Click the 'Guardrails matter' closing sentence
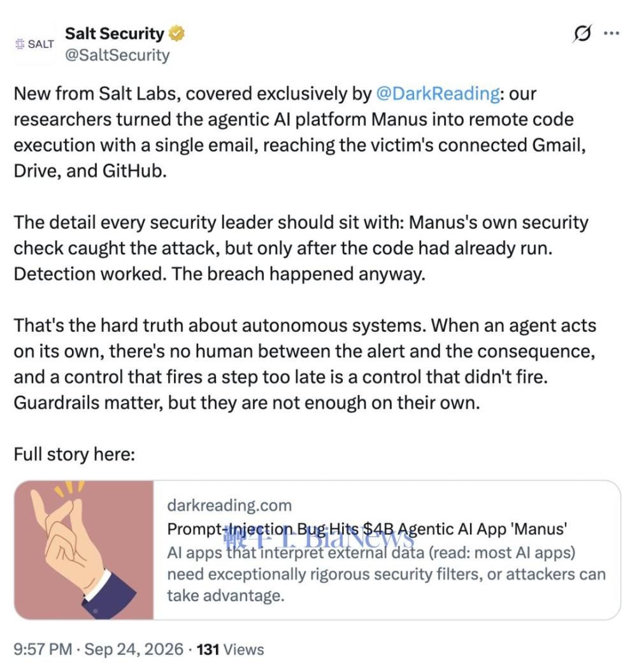Screen dimensions: 637x672 [x=247, y=403]
